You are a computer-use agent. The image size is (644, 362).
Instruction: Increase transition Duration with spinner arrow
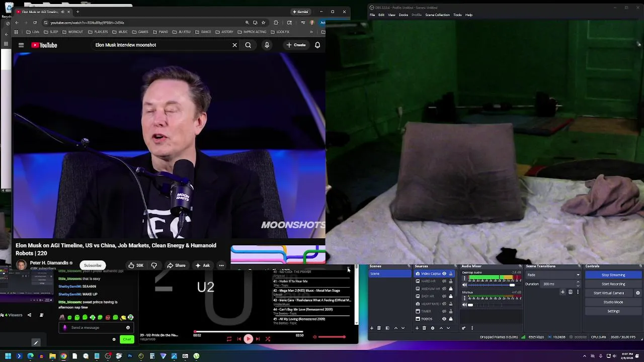[578, 282]
